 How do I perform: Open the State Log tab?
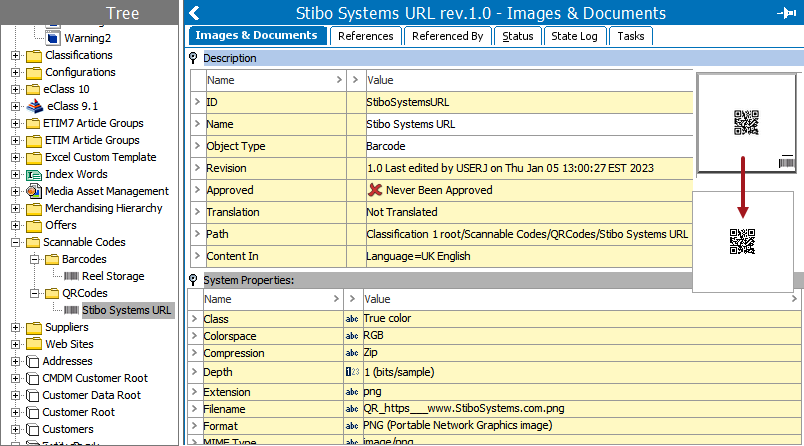[x=575, y=36]
